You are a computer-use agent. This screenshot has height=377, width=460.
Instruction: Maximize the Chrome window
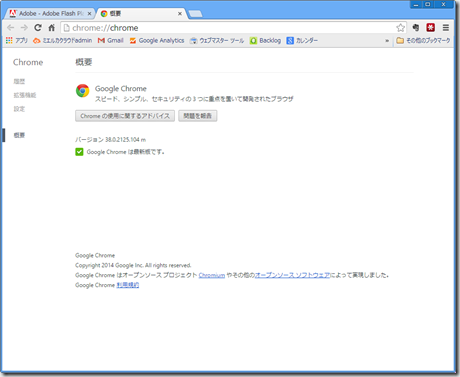(x=428, y=4)
